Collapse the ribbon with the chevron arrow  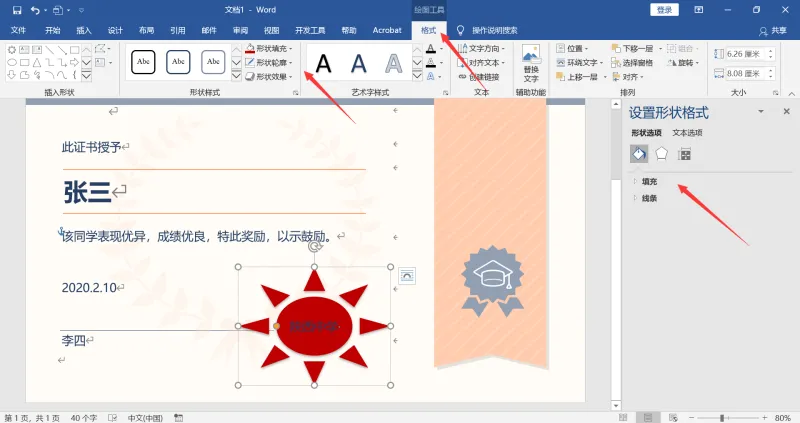click(791, 93)
